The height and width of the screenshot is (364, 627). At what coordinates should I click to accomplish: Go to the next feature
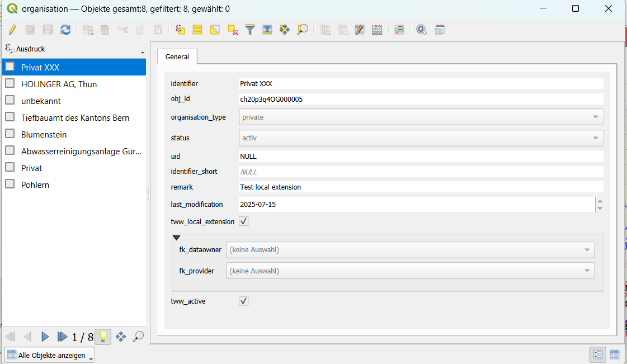click(45, 337)
